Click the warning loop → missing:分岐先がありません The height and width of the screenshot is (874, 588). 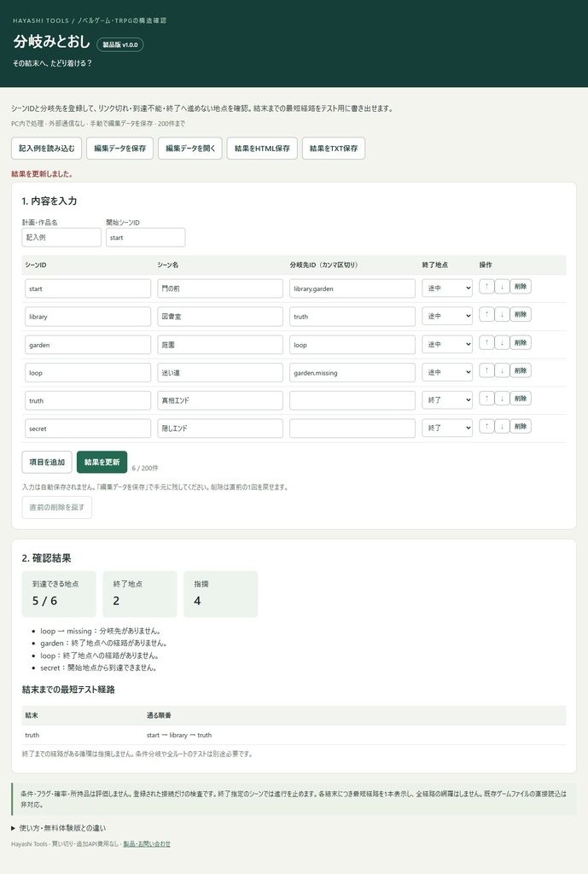pos(101,631)
